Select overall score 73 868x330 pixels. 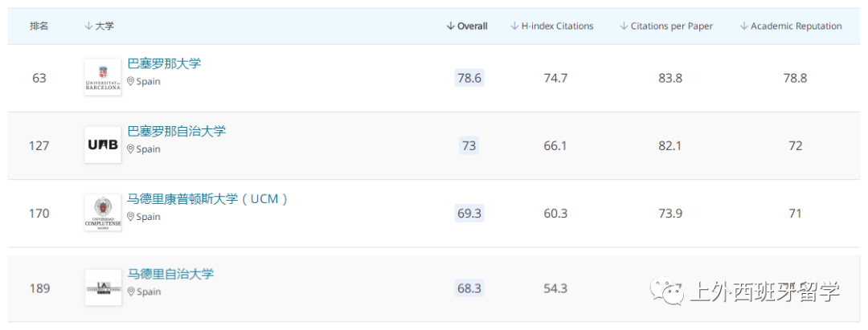pos(469,146)
